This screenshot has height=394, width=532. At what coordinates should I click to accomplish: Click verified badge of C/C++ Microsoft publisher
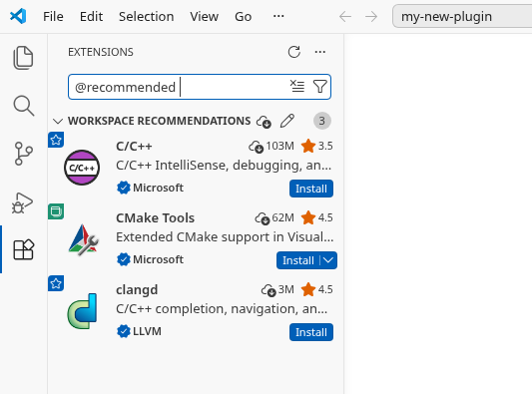click(x=124, y=188)
